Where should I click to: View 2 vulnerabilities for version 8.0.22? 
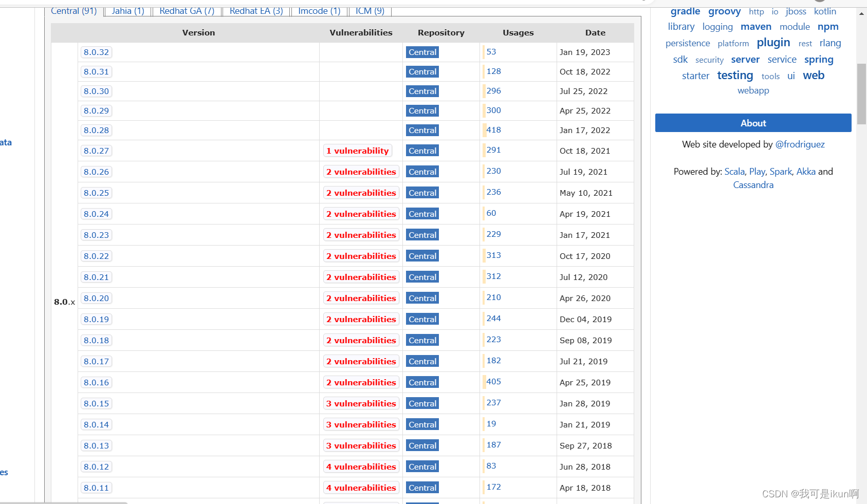click(x=361, y=256)
